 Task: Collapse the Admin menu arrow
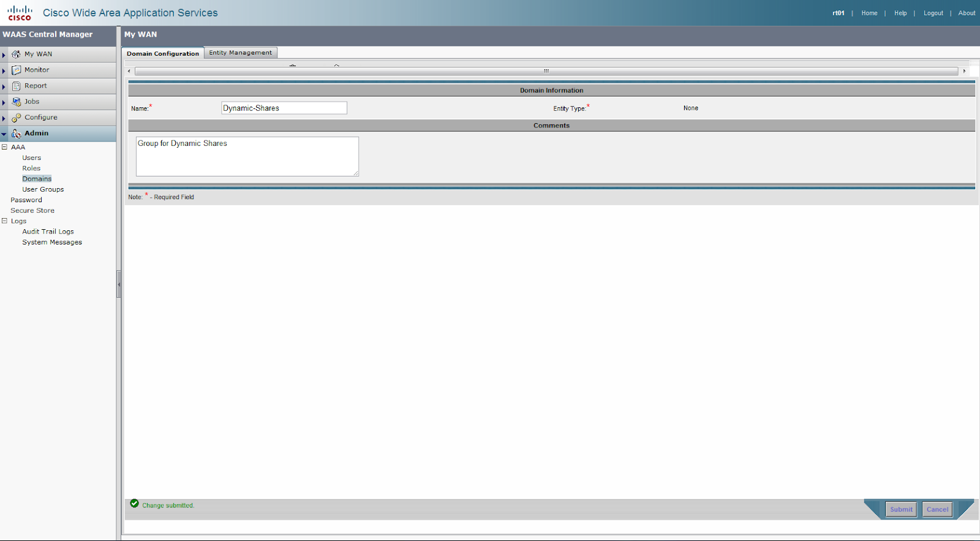4,134
